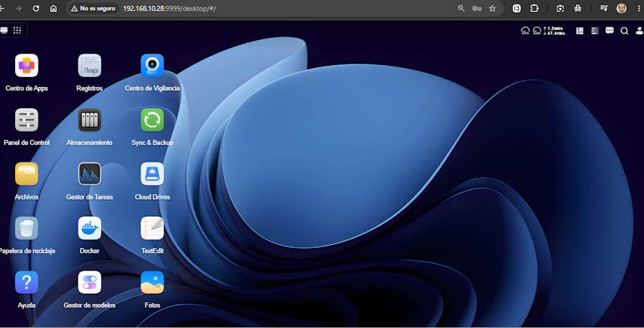
Task: Go back in browser history
Action: (2, 8)
